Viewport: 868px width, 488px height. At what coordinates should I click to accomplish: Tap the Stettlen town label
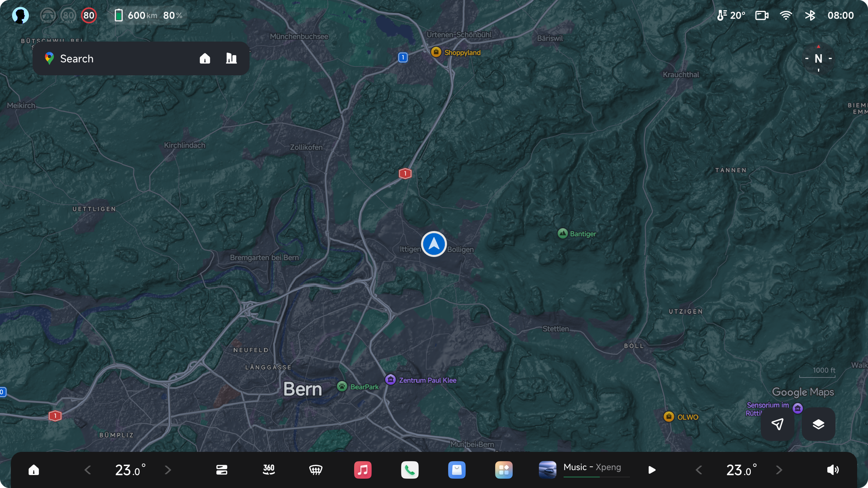pyautogui.click(x=555, y=329)
